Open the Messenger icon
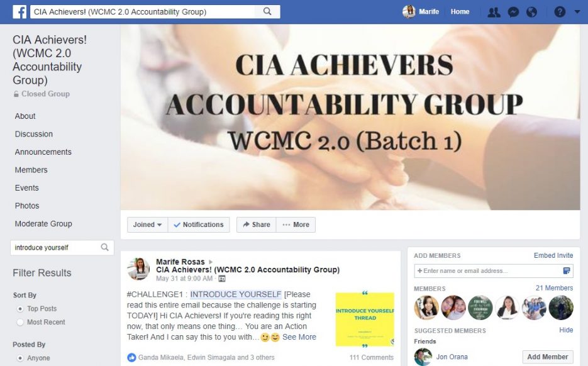The height and width of the screenshot is (366, 588). 513,13
